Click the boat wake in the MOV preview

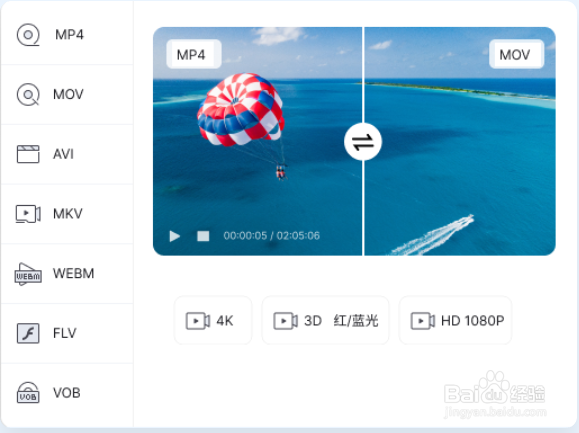point(432,235)
